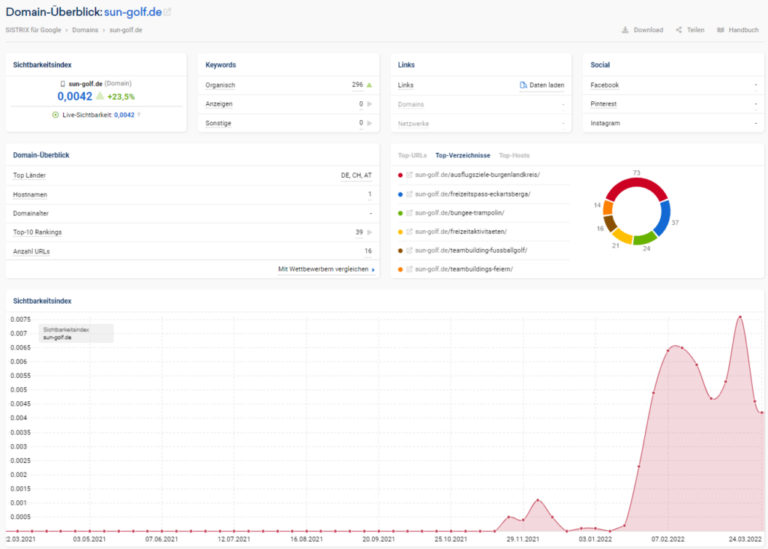Click the Daten laden document icon
Image resolution: width=768 pixels, height=549 pixels.
coord(523,85)
